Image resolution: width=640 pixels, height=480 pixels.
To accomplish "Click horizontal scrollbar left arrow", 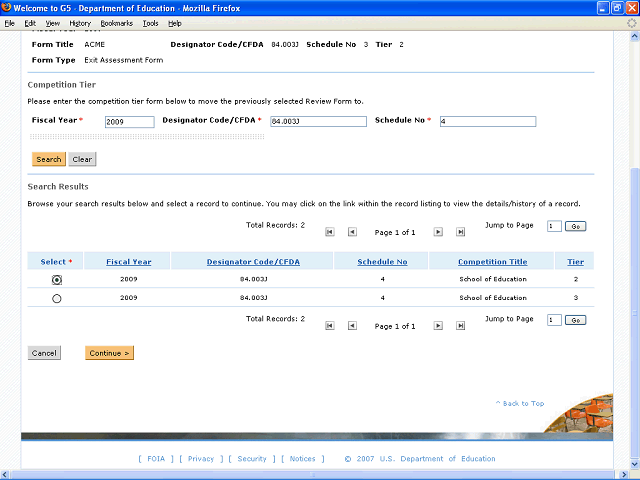I will pos(4,475).
